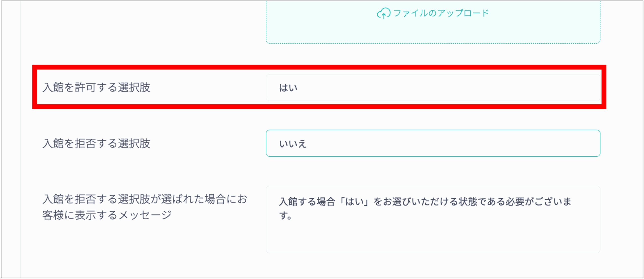
Task: Place cursor on はい text in allow field
Action: point(288,88)
